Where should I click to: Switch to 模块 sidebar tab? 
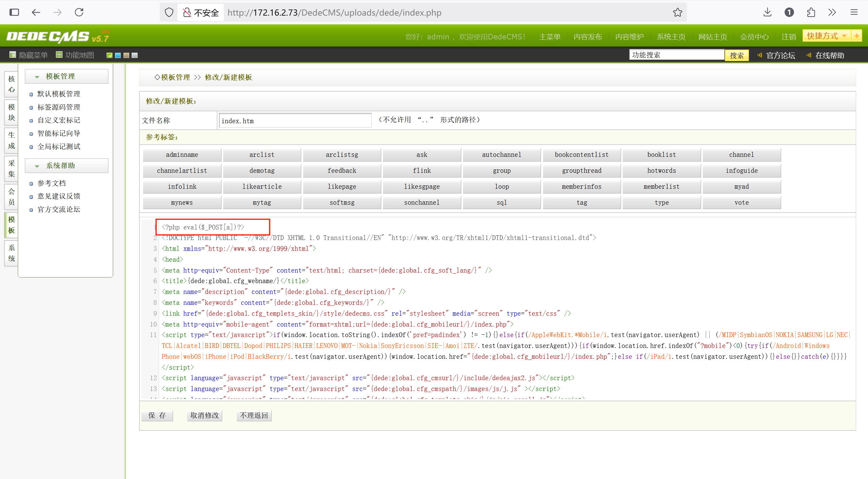[12, 112]
